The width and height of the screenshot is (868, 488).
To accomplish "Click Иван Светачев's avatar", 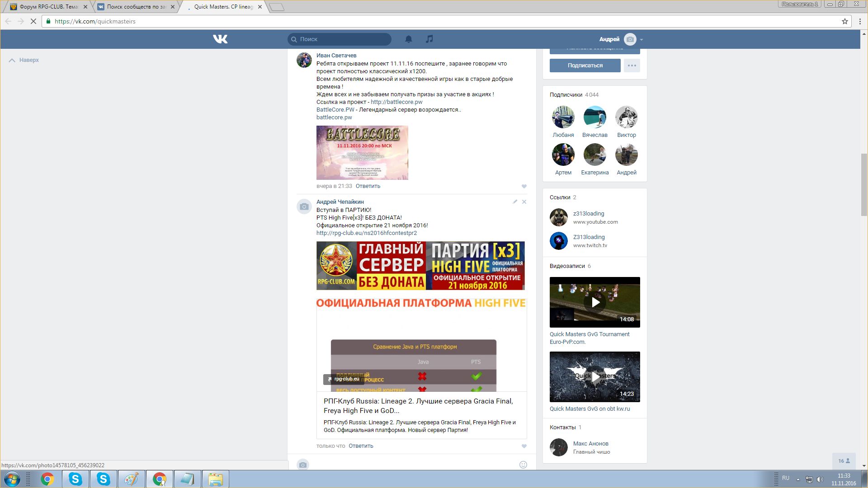I will pyautogui.click(x=304, y=60).
